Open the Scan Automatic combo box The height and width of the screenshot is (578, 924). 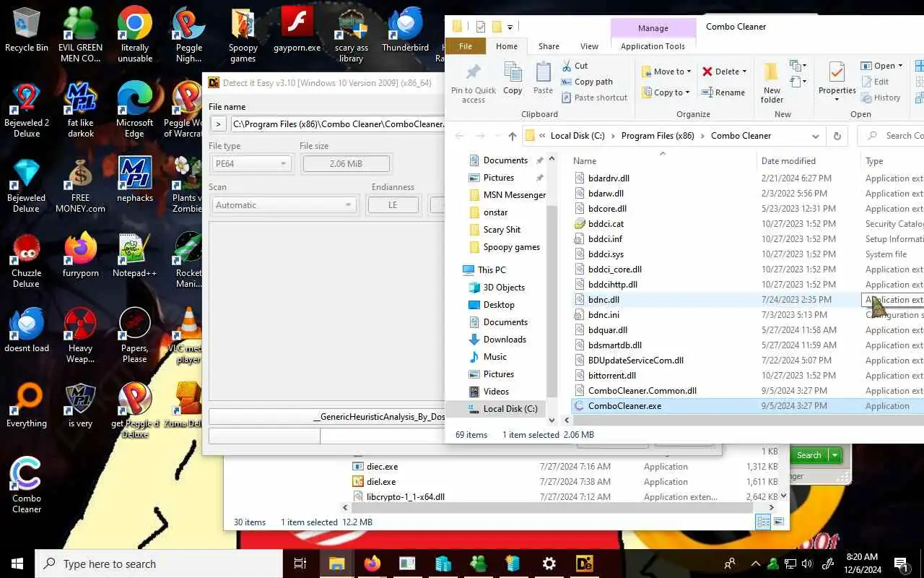pyautogui.click(x=283, y=205)
